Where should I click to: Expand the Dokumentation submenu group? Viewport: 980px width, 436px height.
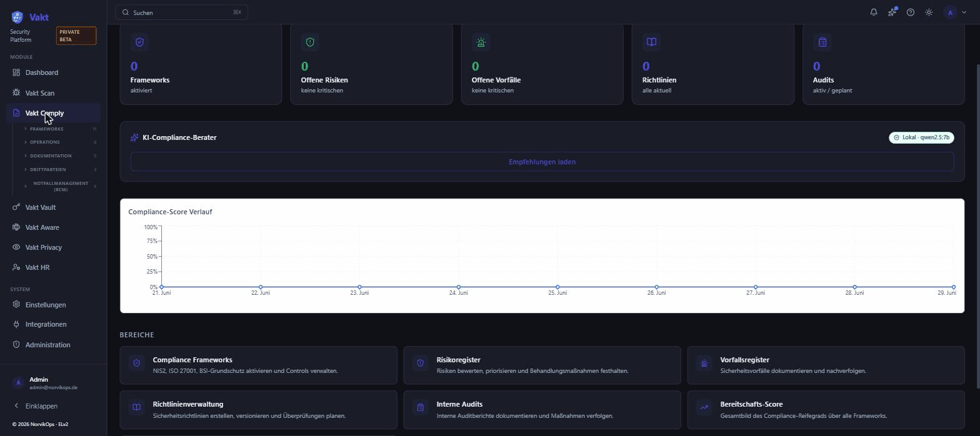pyautogui.click(x=60, y=156)
